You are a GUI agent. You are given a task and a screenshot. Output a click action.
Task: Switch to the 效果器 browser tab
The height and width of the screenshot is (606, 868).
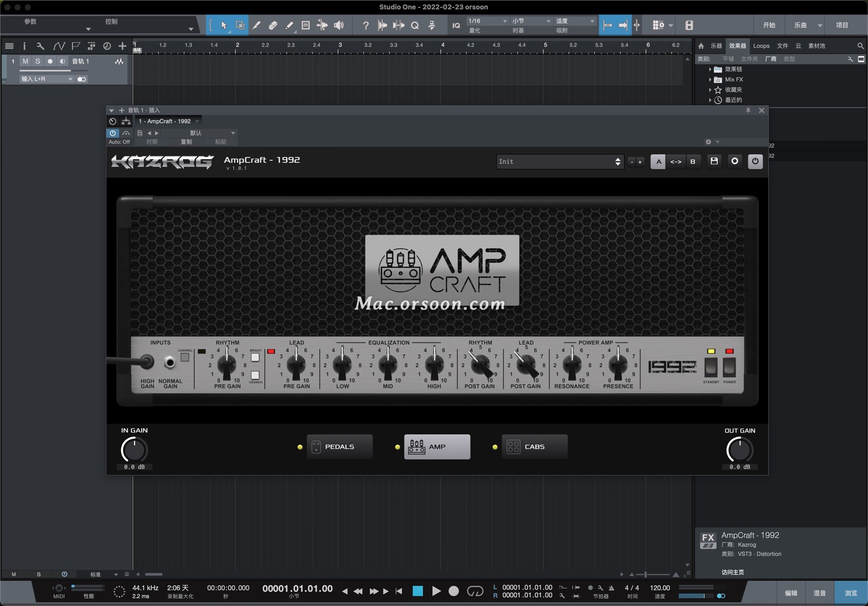[x=737, y=46]
